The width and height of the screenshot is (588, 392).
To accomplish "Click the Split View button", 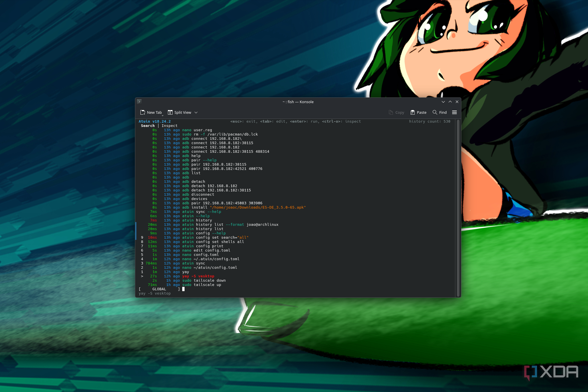I will click(180, 112).
